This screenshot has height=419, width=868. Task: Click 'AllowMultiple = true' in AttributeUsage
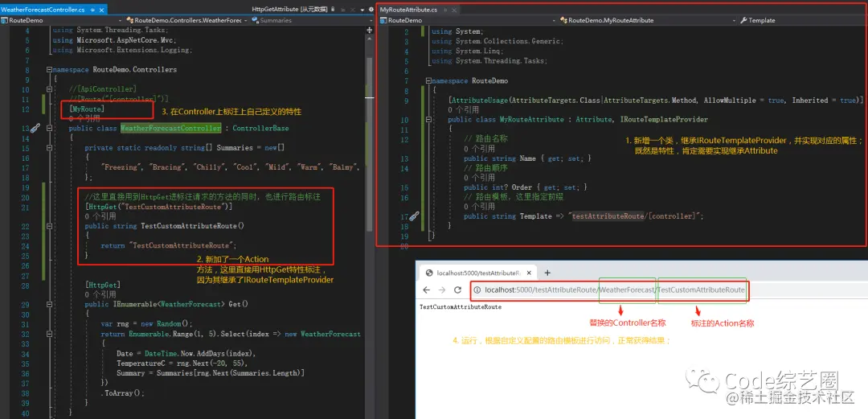(743, 101)
